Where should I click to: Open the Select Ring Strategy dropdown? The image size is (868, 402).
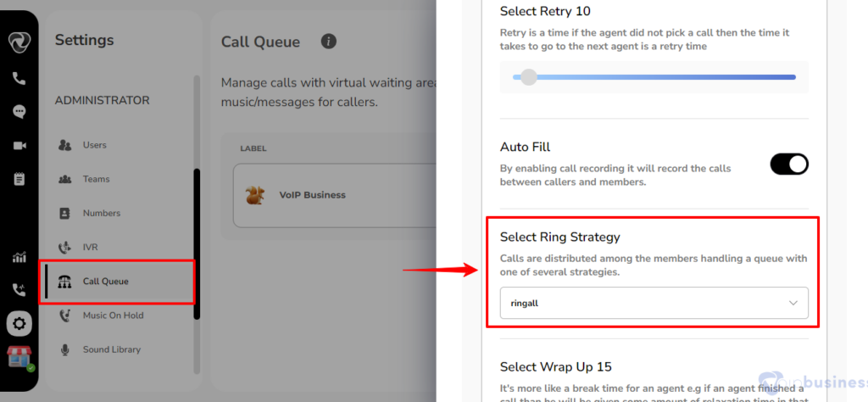click(x=654, y=303)
